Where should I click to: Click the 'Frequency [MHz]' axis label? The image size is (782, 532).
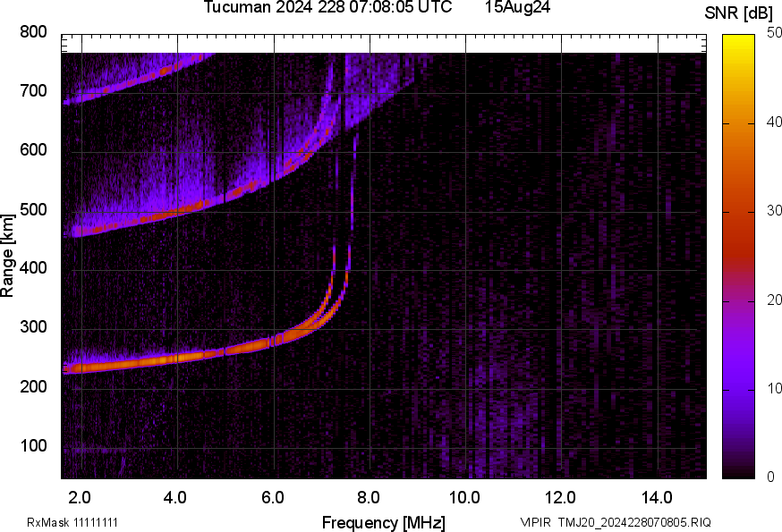pyautogui.click(x=384, y=523)
